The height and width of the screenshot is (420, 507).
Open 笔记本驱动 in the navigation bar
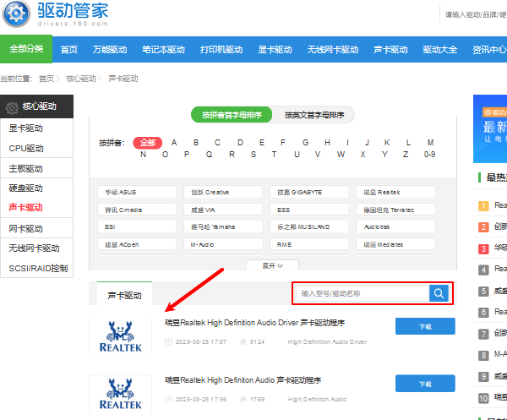(163, 50)
